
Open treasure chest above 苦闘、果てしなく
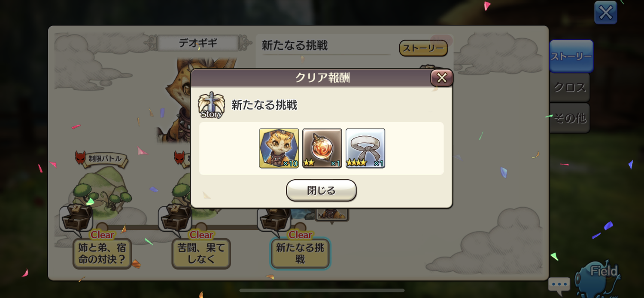176,218
